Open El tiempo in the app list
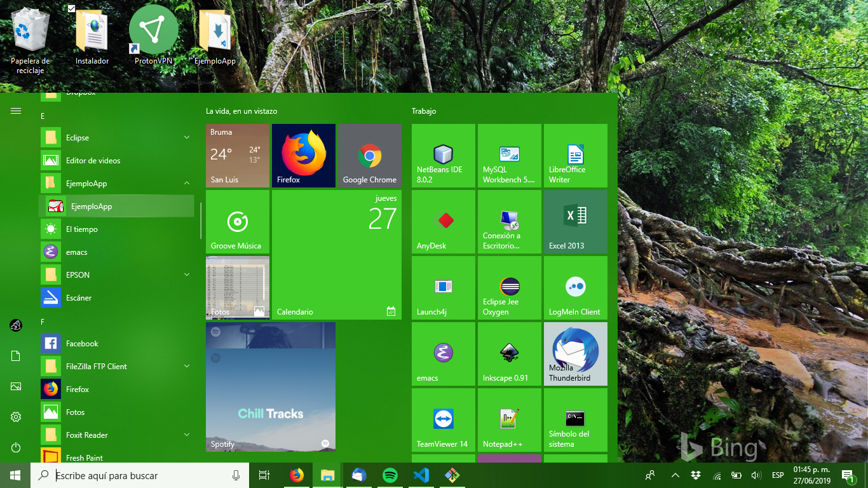Viewport: 868px width, 488px height. [x=118, y=229]
